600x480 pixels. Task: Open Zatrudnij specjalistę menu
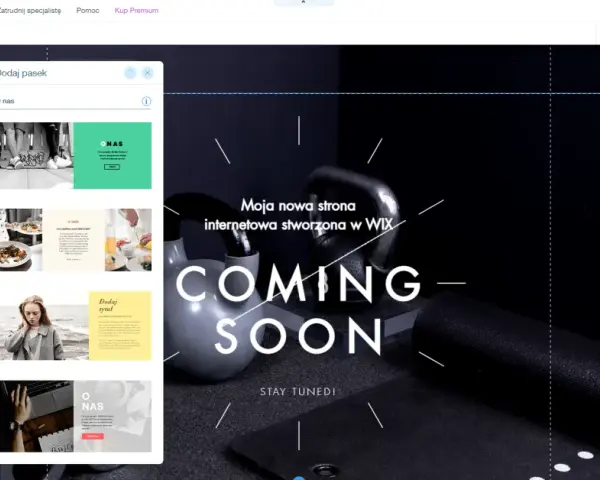tap(30, 10)
